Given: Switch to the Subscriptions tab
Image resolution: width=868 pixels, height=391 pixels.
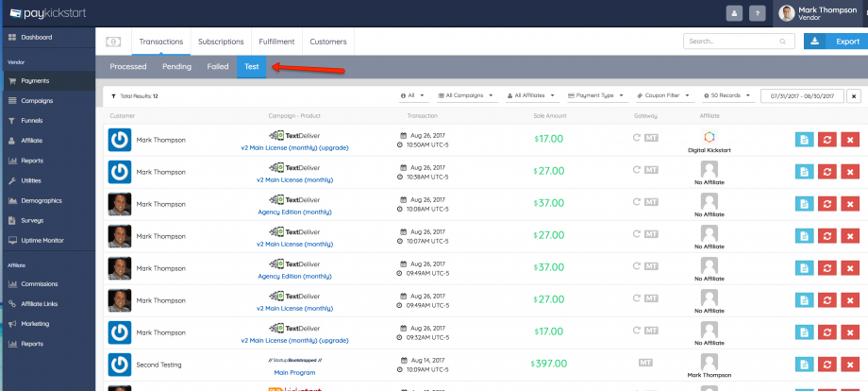Looking at the screenshot, I should 221,42.
